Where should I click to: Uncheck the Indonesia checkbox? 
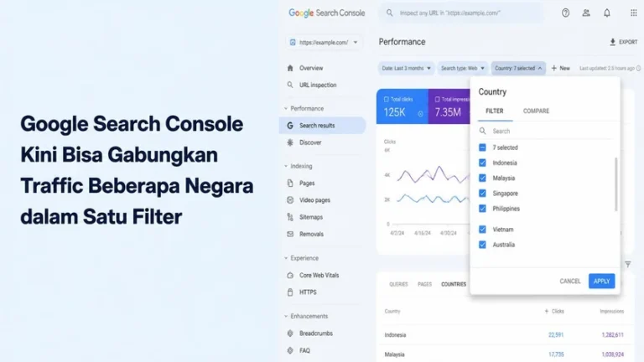483,163
